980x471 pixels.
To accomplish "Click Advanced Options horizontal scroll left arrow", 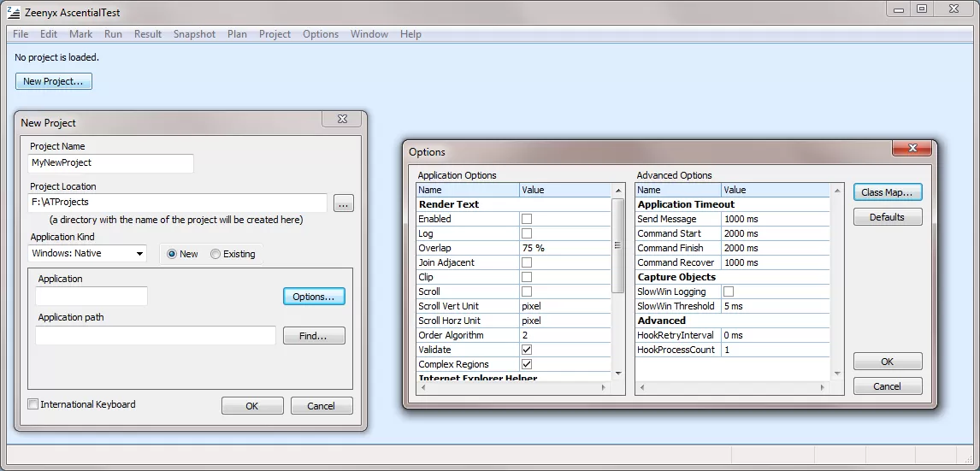I will coord(643,388).
